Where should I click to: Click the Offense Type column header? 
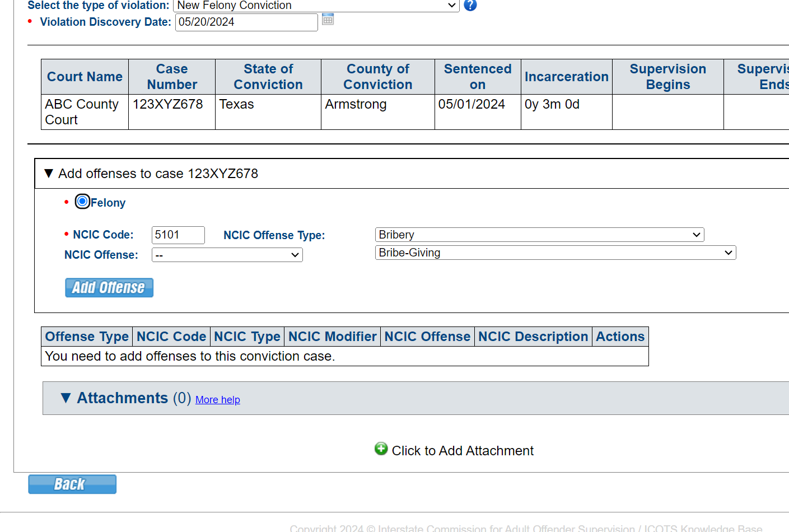pos(87,337)
